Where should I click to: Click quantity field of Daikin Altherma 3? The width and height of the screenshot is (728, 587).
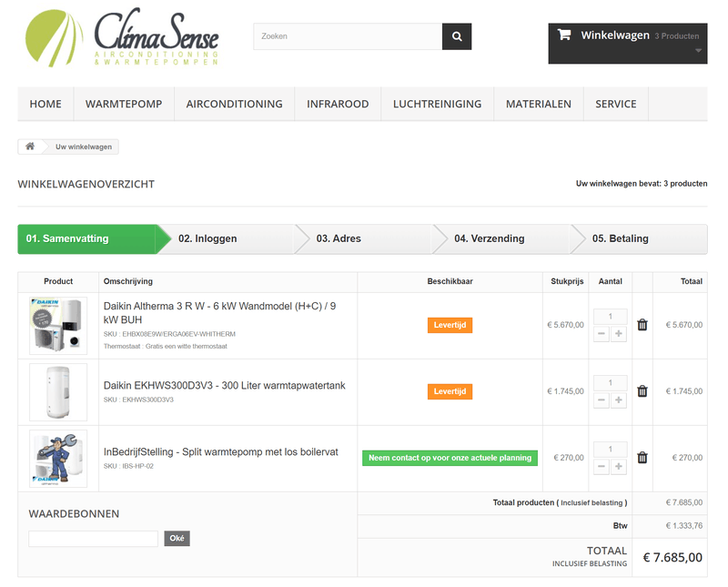click(x=610, y=317)
